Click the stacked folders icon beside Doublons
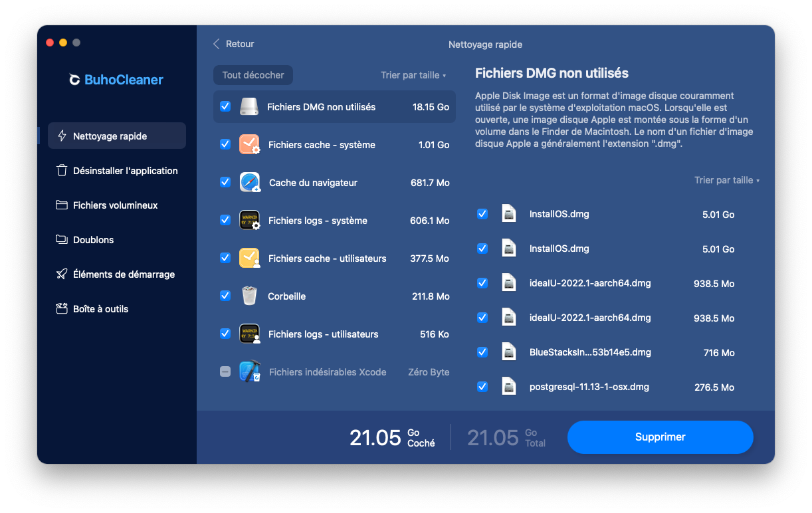 coord(62,239)
